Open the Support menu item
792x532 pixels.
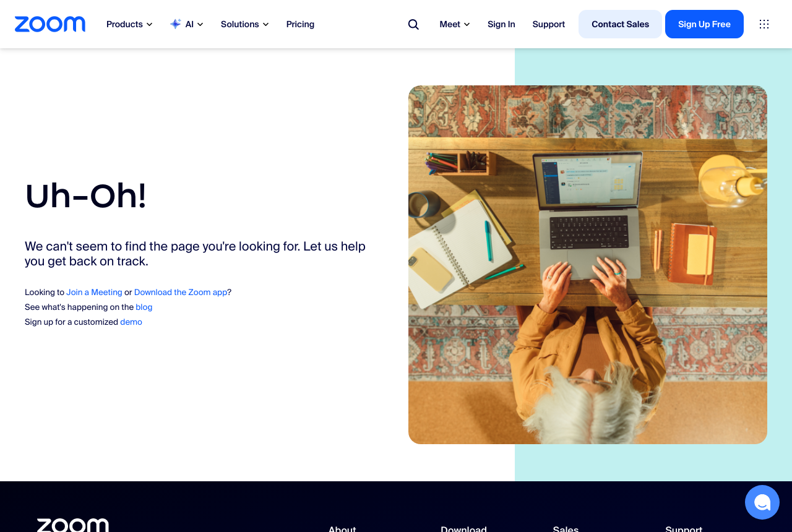[x=549, y=24]
